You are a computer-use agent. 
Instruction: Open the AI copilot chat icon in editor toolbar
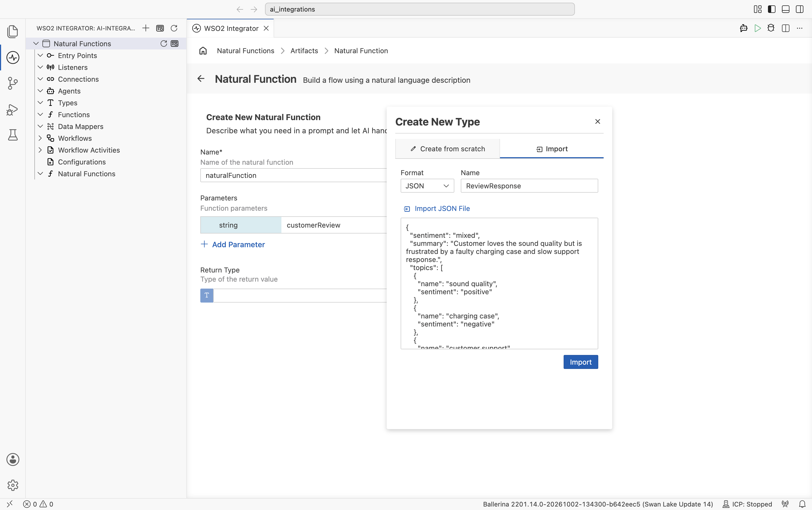744,28
